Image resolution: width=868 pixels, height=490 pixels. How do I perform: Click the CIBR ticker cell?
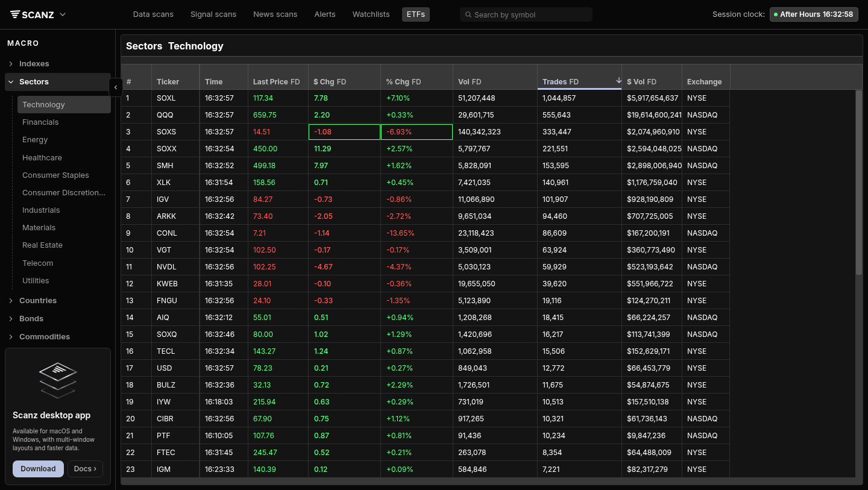[175, 419]
